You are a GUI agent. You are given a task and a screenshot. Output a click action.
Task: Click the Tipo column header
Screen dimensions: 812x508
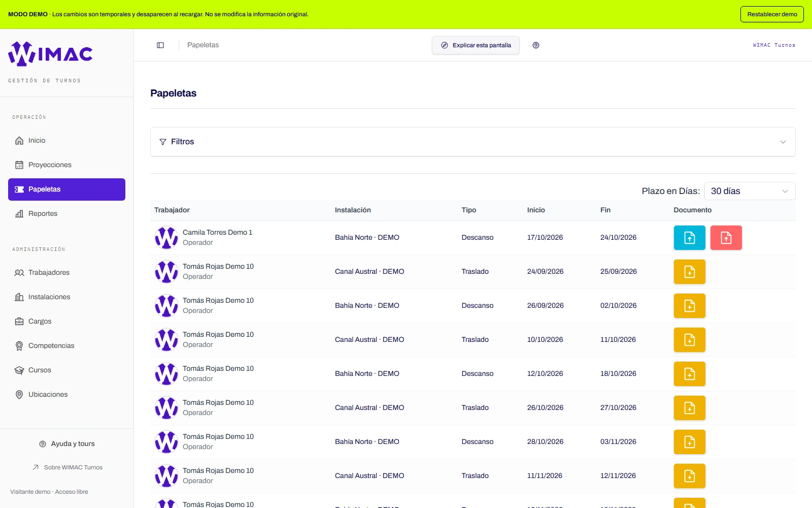pyautogui.click(x=469, y=210)
